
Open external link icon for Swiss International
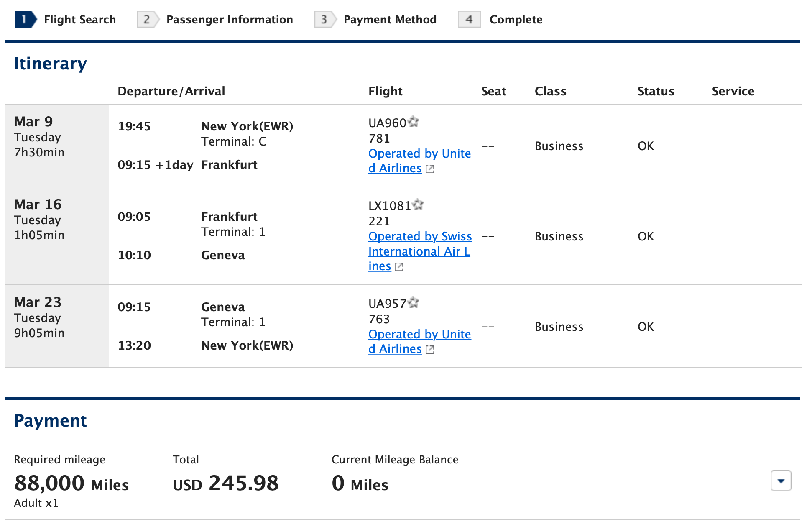coord(398,266)
